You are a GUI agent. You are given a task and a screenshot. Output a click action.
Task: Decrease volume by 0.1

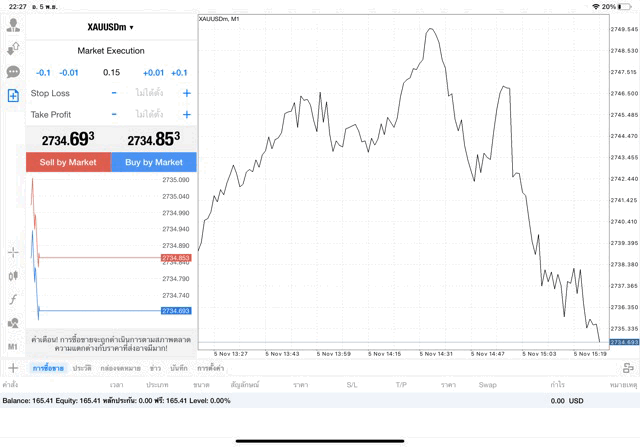point(43,72)
